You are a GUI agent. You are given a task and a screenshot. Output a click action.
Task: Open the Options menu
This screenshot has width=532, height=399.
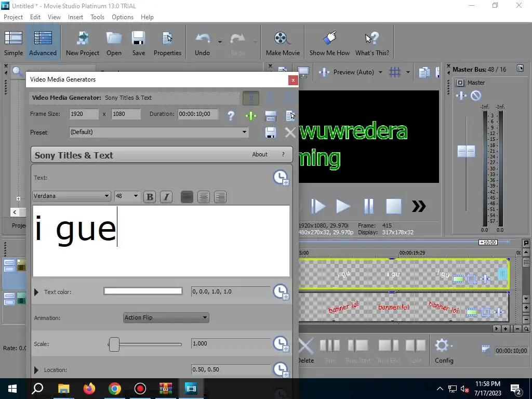pyautogui.click(x=123, y=17)
